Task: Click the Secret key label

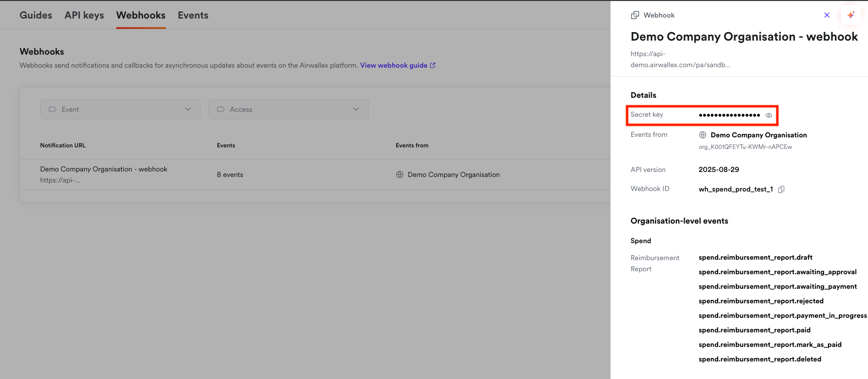Action: click(647, 115)
